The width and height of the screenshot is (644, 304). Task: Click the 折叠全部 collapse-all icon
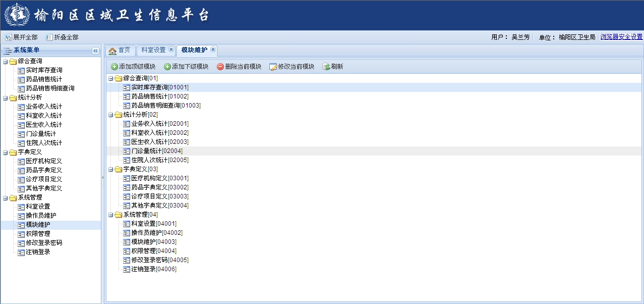click(x=49, y=37)
